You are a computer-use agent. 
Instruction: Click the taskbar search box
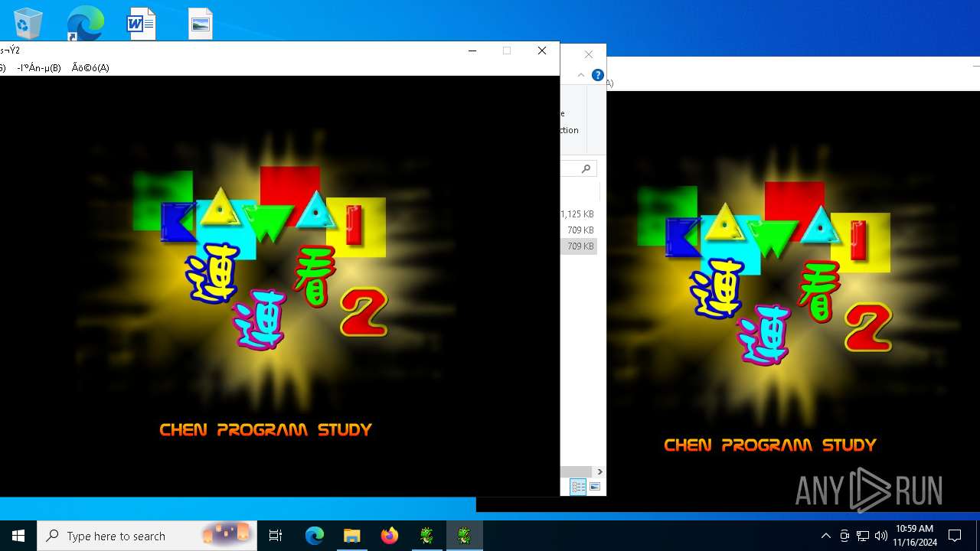point(147,536)
